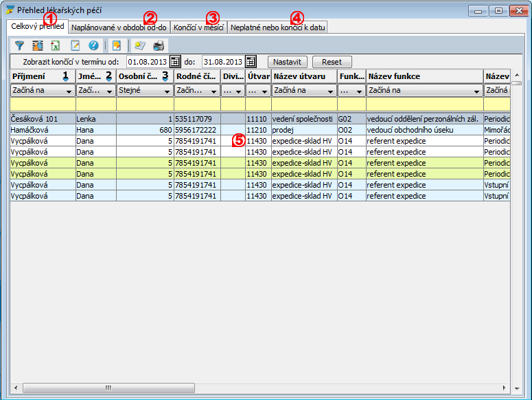Click the horizontal scrollbar thumb
This screenshot has height=400, width=532.
(106, 388)
